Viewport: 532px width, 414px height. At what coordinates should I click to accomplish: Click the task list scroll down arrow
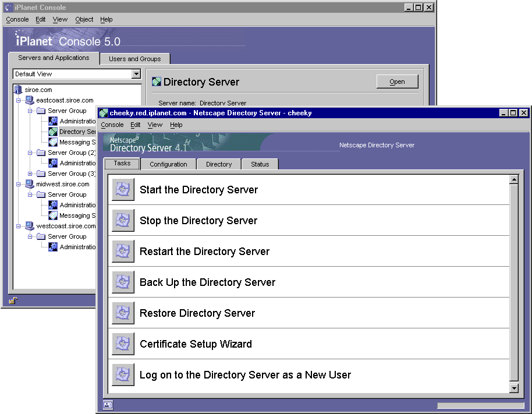514,388
